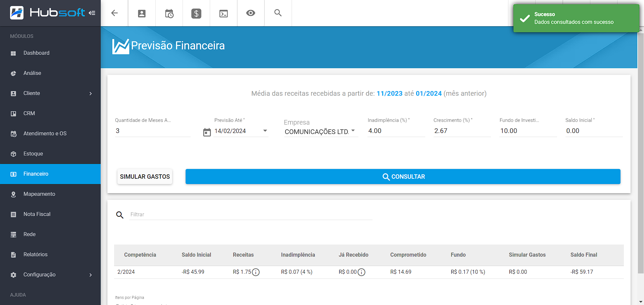
Task: Click the Dashboard grid icon
Action: 13,53
